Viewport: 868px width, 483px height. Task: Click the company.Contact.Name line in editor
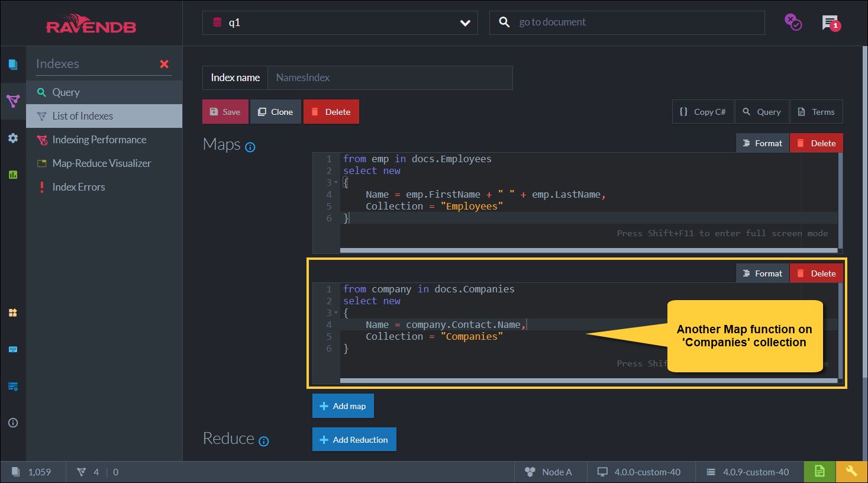pyautogui.click(x=446, y=324)
